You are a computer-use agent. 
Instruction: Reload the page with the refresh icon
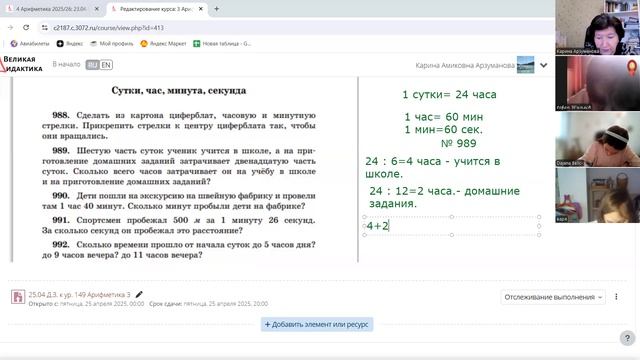(26, 27)
